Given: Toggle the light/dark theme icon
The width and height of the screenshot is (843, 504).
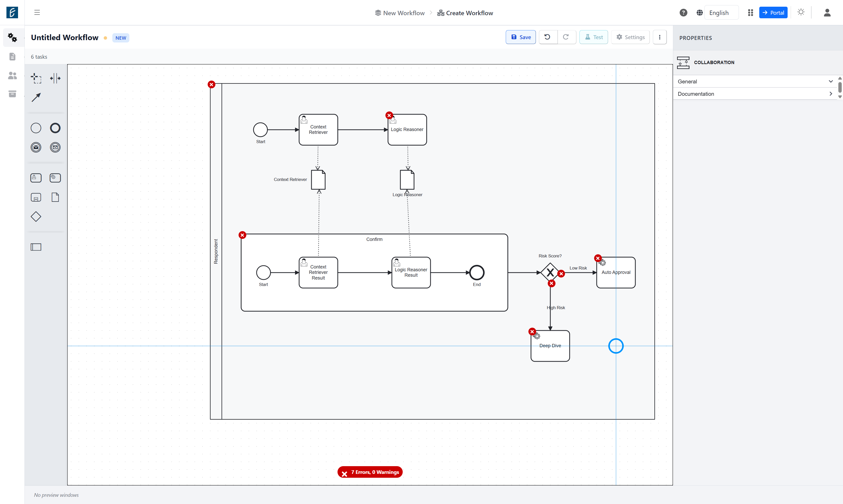Looking at the screenshot, I should pyautogui.click(x=801, y=13).
